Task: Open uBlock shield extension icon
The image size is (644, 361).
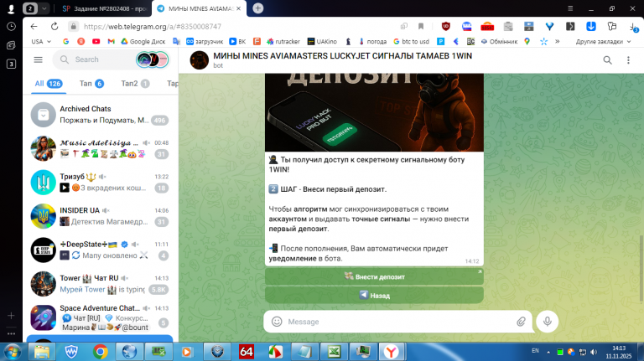Action: coord(445,26)
